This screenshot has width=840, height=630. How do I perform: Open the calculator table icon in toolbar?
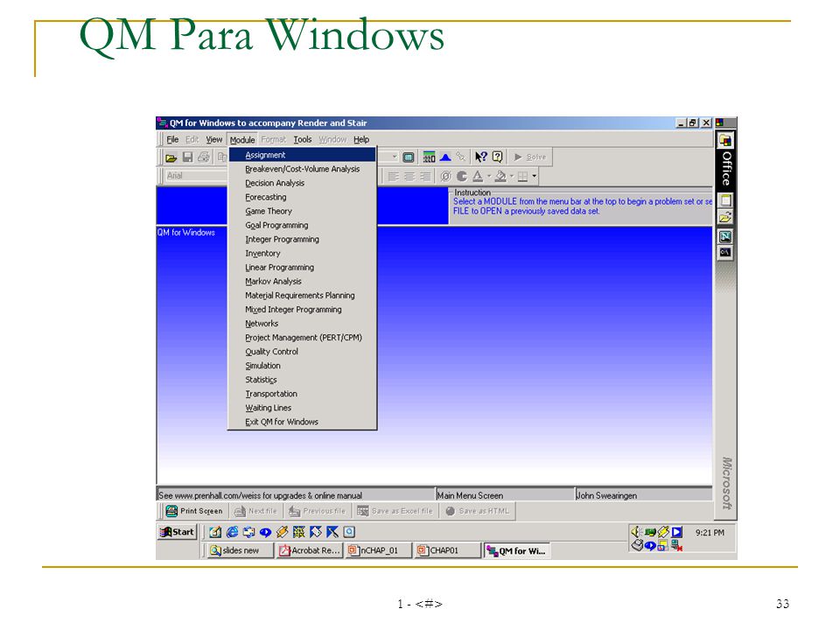point(429,157)
